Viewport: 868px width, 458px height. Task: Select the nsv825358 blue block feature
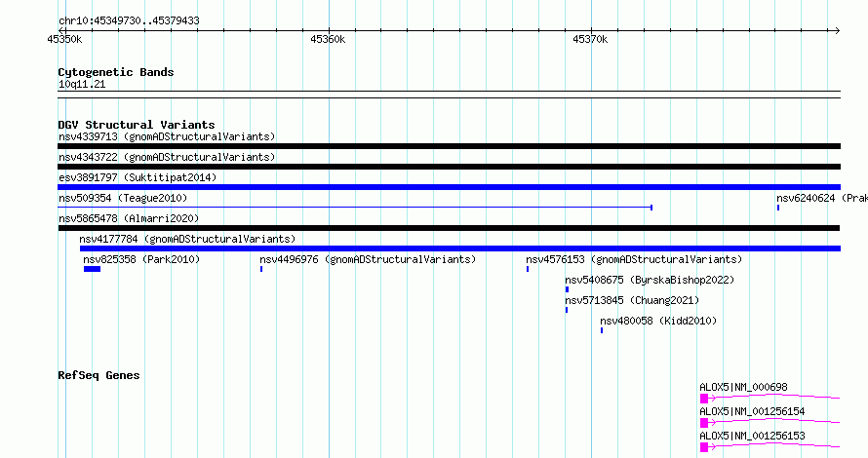click(93, 269)
